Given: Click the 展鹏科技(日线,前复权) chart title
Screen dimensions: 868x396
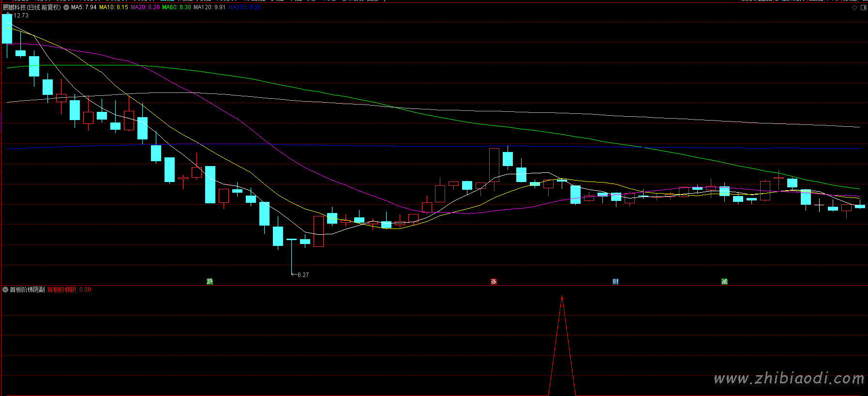Looking at the screenshot, I should coord(32,7).
